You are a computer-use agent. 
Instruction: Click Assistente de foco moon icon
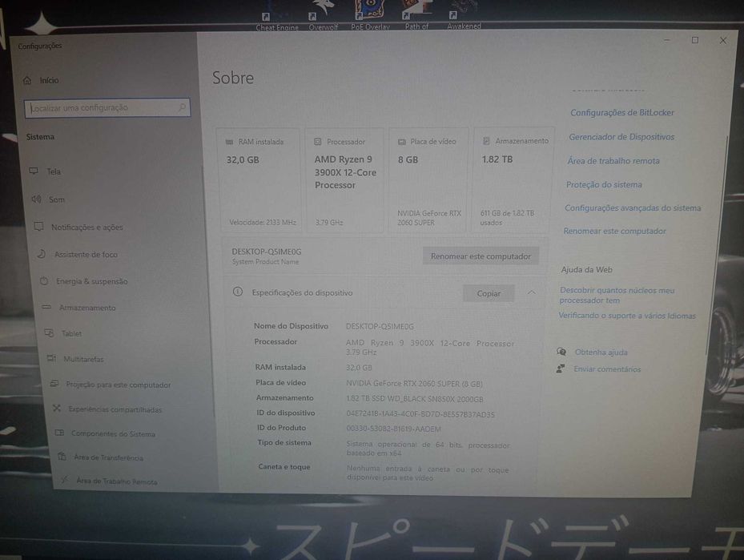(x=42, y=254)
